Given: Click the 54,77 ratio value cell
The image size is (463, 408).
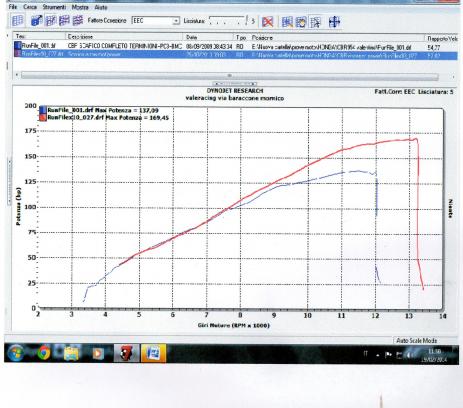Looking at the screenshot, I should pyautogui.click(x=434, y=48).
